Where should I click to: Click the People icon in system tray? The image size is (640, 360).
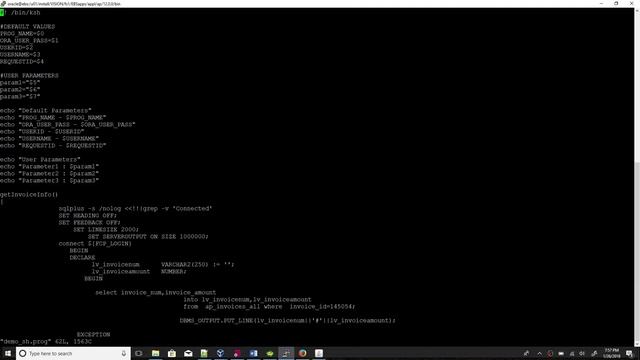coord(527,353)
